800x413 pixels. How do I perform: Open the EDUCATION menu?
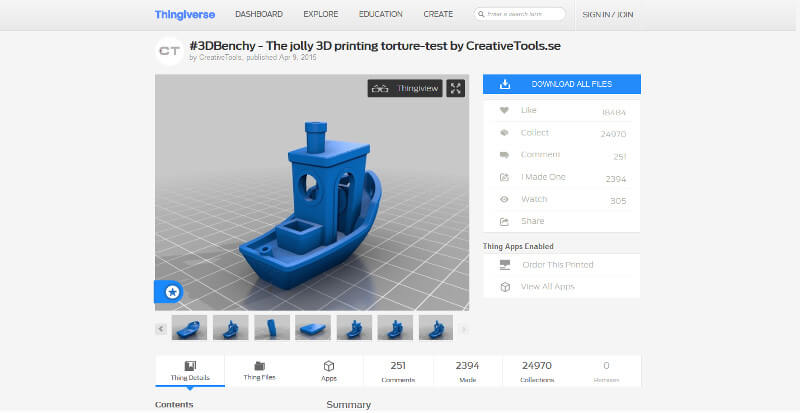click(x=381, y=14)
